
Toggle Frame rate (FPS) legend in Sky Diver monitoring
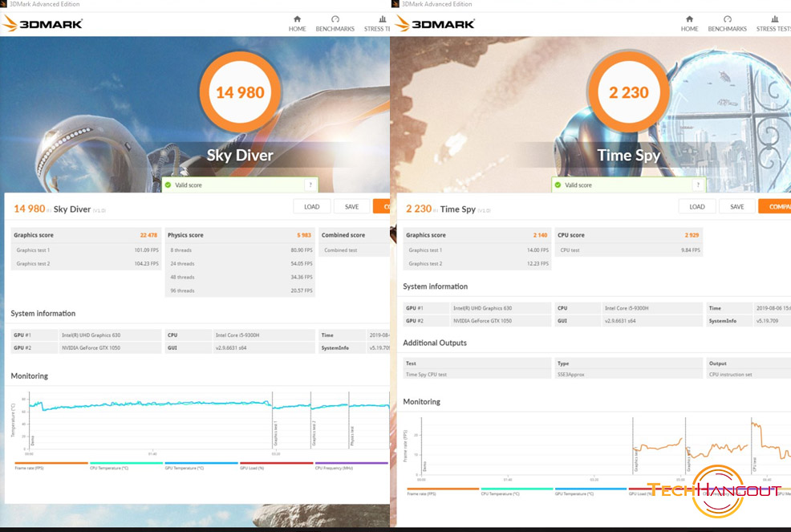coord(51,466)
